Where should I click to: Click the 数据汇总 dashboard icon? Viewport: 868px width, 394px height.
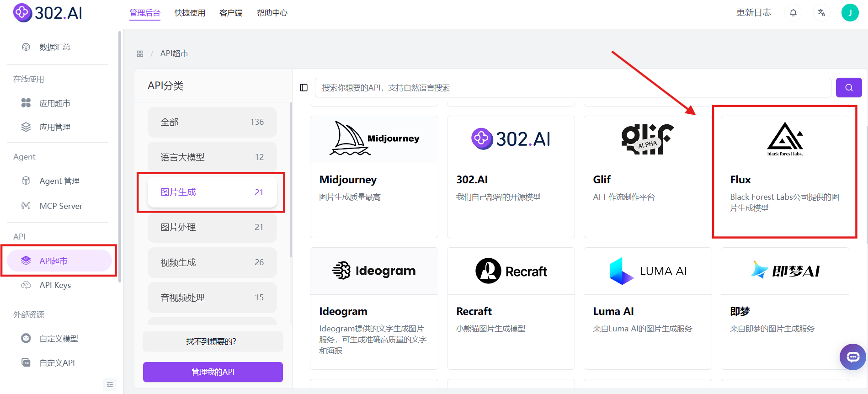pos(26,47)
